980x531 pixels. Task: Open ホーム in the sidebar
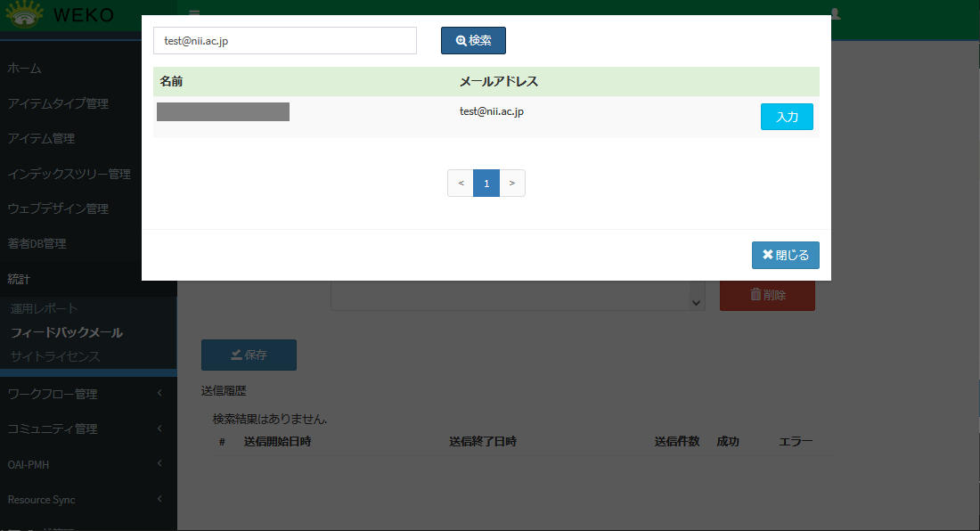pyautogui.click(x=25, y=69)
